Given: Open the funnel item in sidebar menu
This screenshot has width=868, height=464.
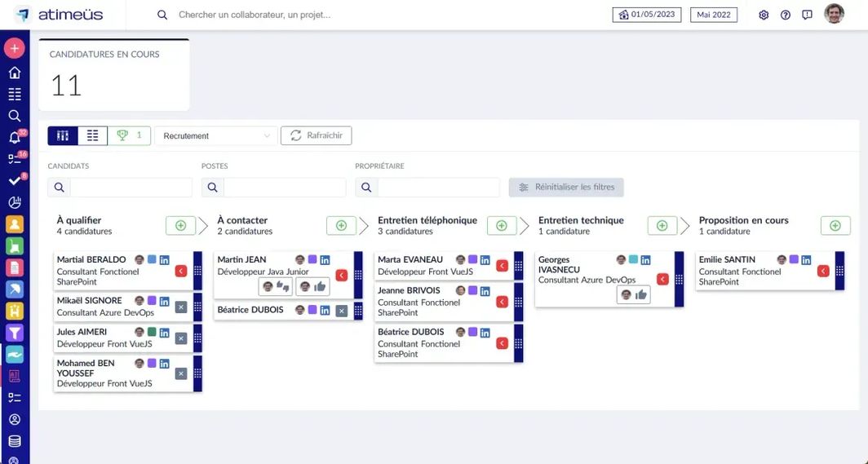Looking at the screenshot, I should [14, 333].
